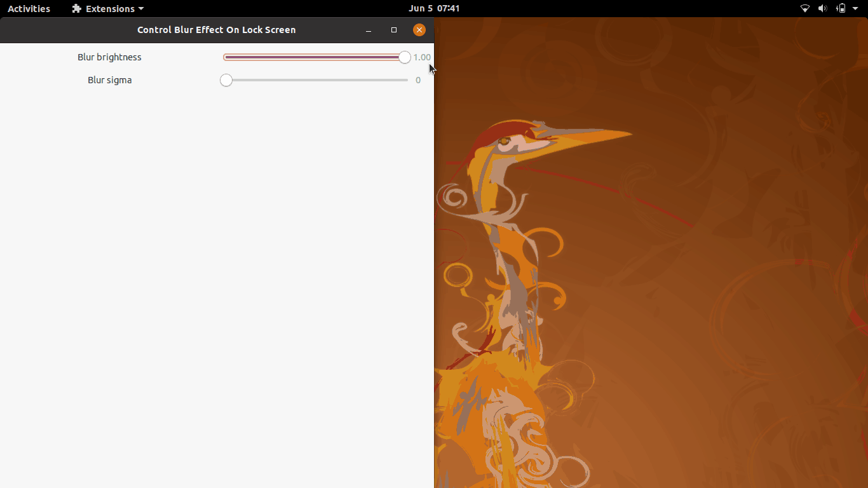868x488 pixels.
Task: Expand the Extensions menu dropdown arrow
Action: pyautogui.click(x=141, y=9)
